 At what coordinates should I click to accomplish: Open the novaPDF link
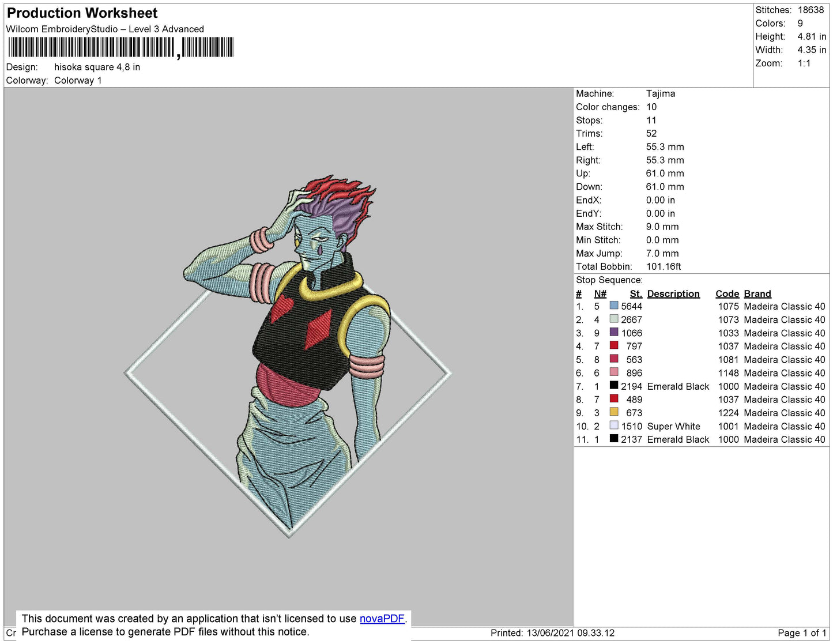pyautogui.click(x=382, y=619)
